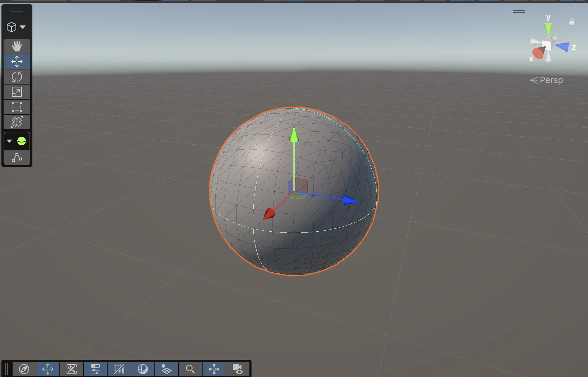Toggle the camera visibility overlay button
Viewport: 588px width, 377px height.
pos(238,369)
